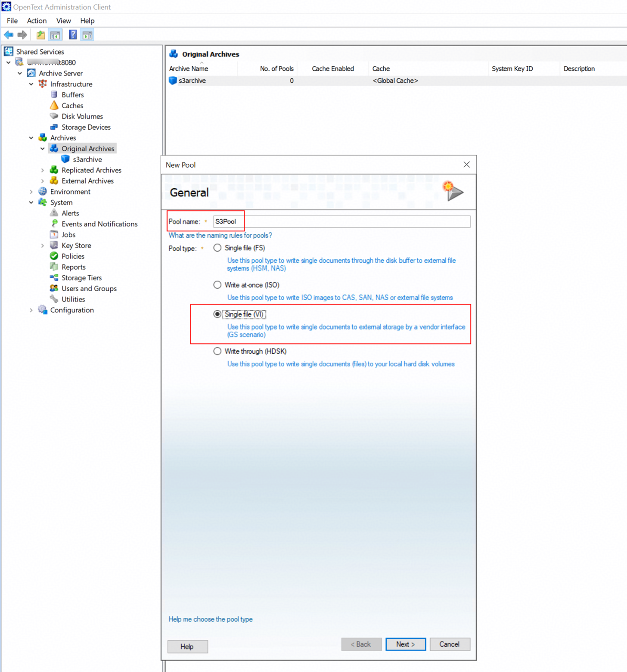Click the Cache Enabled column header
The image size is (627, 672).
coord(333,68)
